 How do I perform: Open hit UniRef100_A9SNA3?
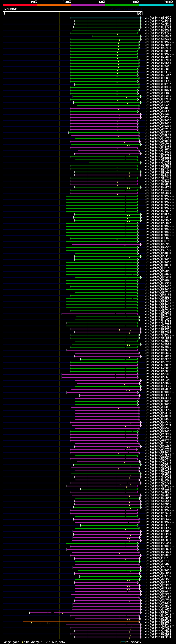point(158,78)
